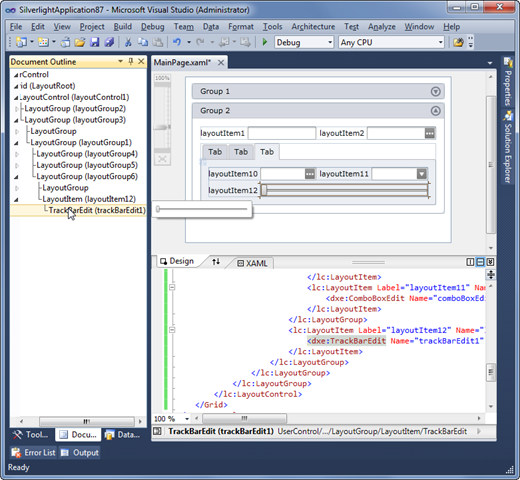
Task: Start debugging with green play icon
Action: [x=265, y=42]
